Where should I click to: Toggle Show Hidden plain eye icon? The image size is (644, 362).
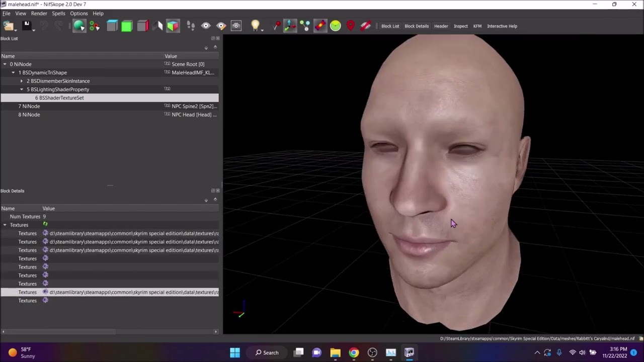point(206,26)
